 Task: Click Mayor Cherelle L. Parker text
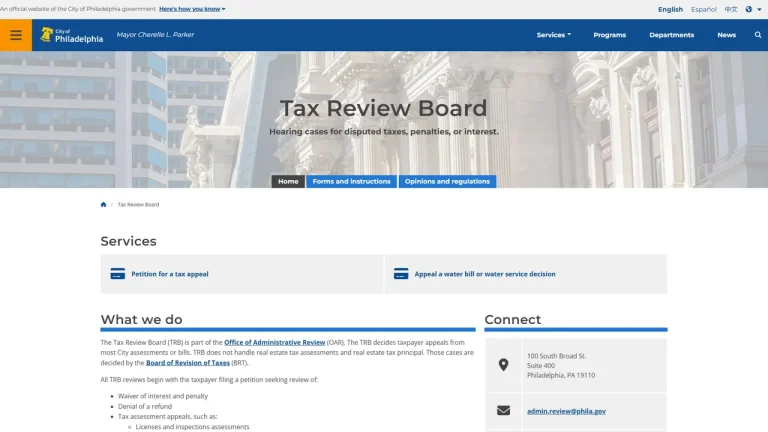pyautogui.click(x=155, y=35)
